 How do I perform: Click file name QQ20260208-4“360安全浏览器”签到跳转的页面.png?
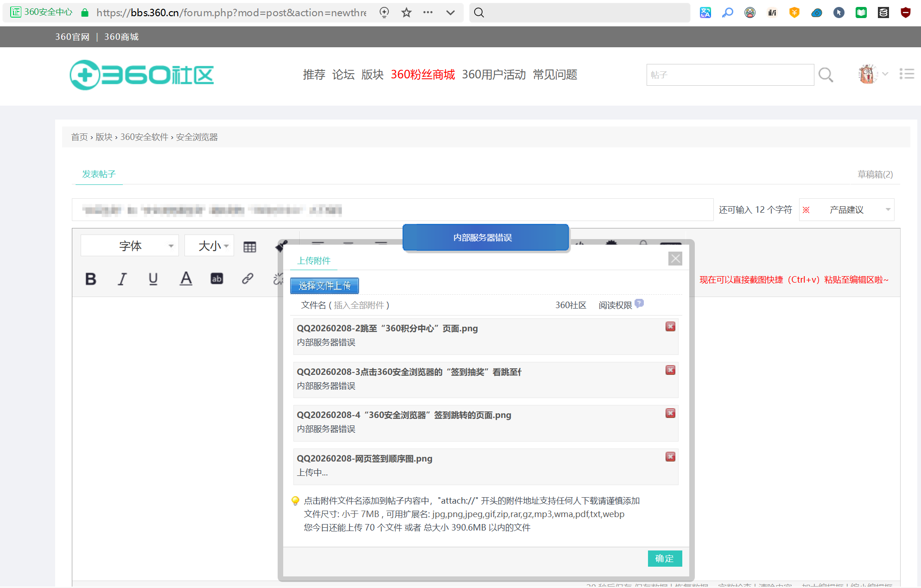click(x=404, y=415)
